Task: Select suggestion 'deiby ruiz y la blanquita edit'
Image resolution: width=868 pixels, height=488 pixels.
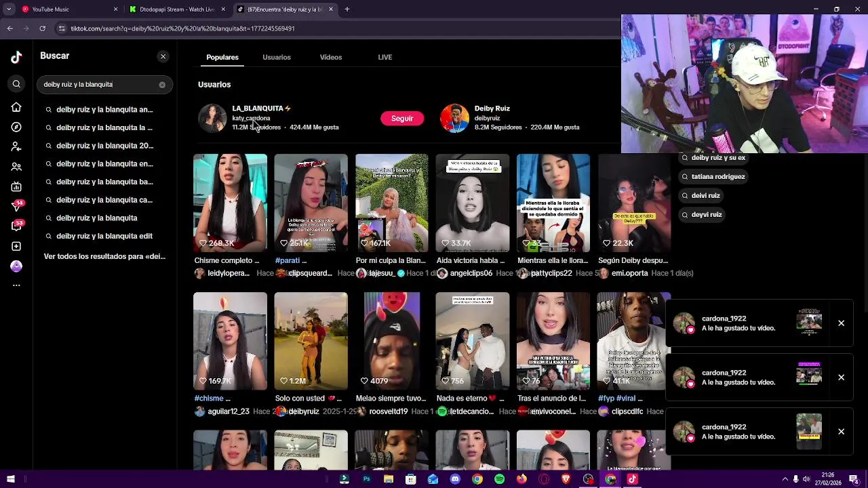Action: 104,236
